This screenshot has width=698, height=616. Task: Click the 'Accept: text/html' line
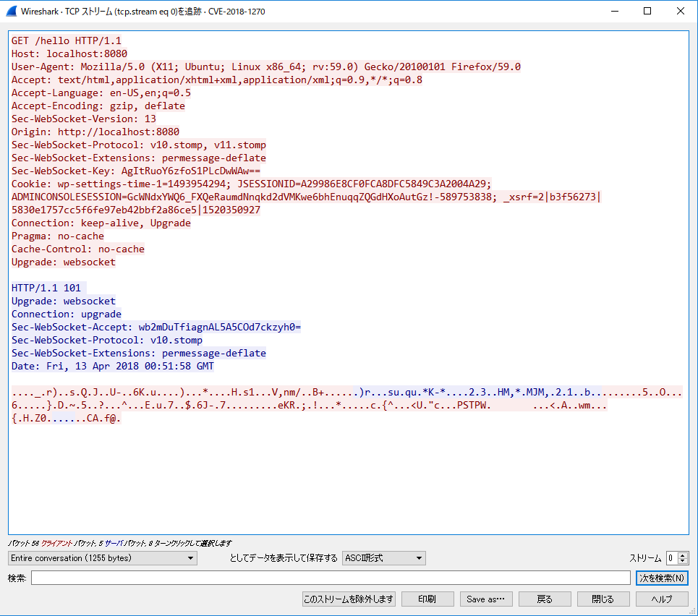(217, 80)
